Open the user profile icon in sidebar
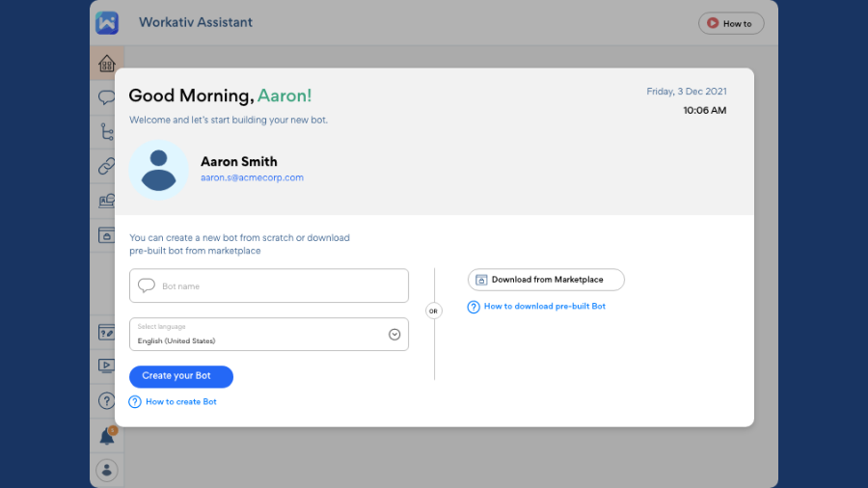 (x=107, y=470)
